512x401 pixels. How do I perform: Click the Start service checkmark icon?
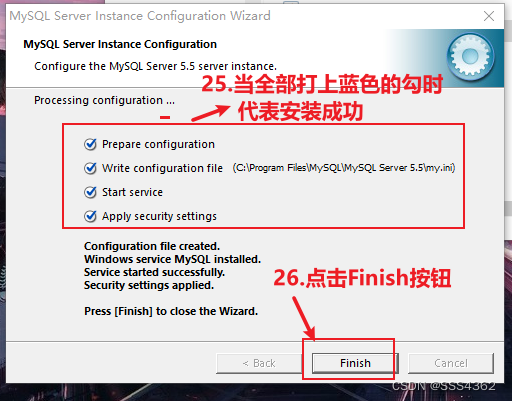pyautogui.click(x=90, y=192)
